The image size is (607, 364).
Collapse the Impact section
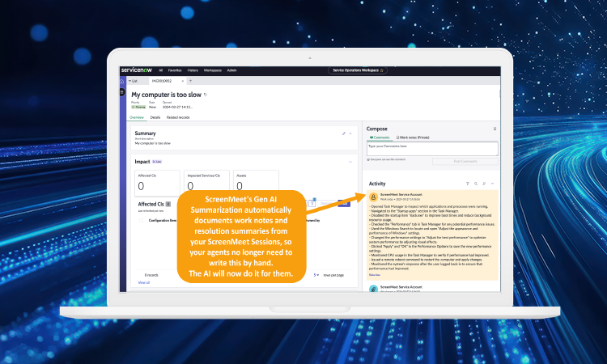coord(350,162)
